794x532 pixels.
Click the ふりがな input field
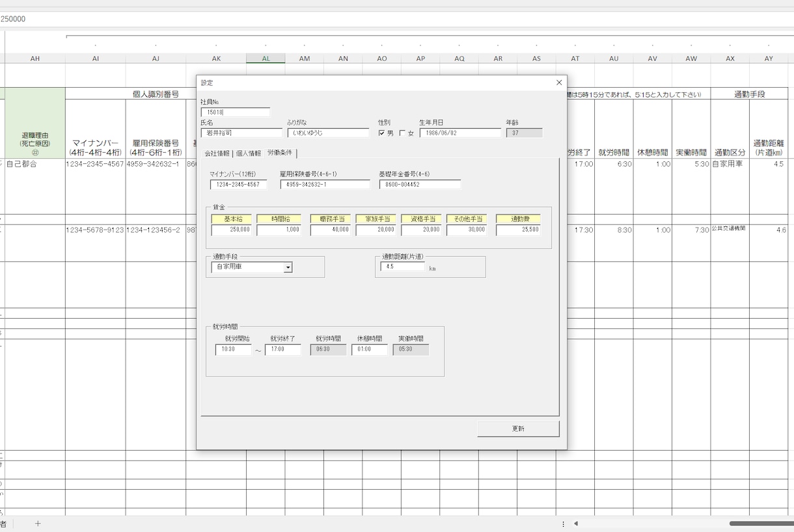[329, 133]
